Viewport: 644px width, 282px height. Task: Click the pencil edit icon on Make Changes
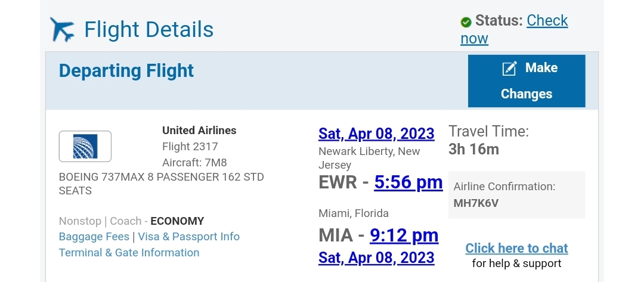click(x=509, y=69)
